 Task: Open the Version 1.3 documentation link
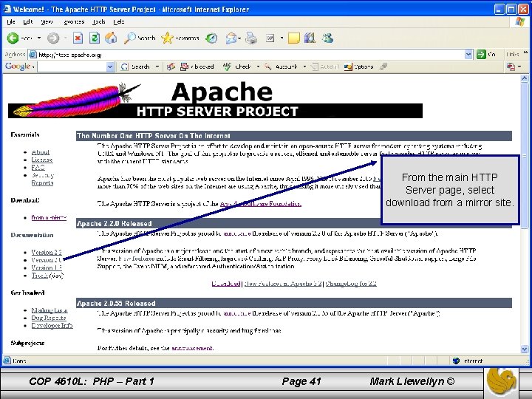coord(47,267)
